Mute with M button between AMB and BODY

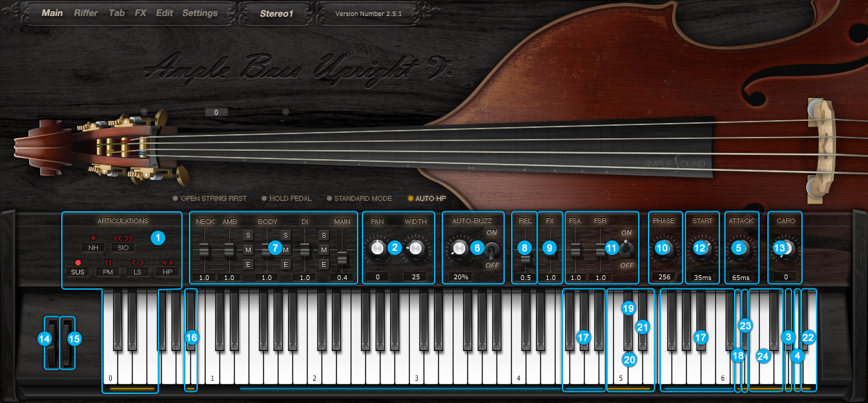pos(248,249)
